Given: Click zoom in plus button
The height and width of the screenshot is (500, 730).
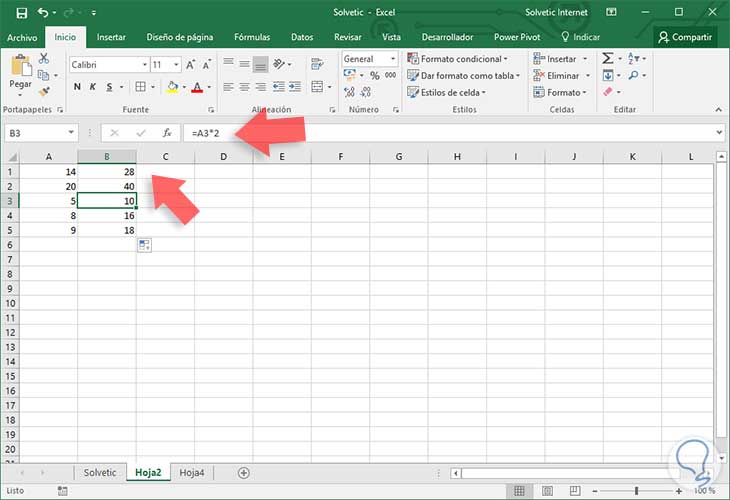Looking at the screenshot, I should (x=679, y=491).
